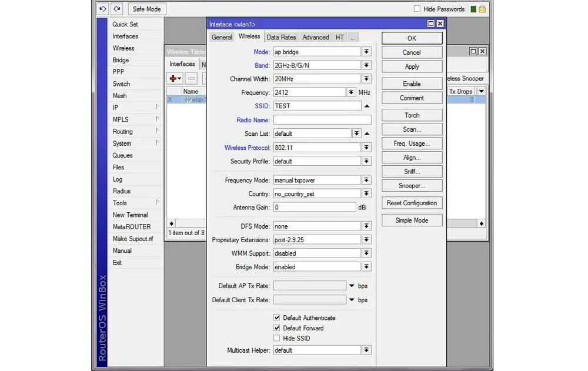Open the Security Profile dropdown
Image resolution: width=588 pixels, height=371 pixels.
366,161
